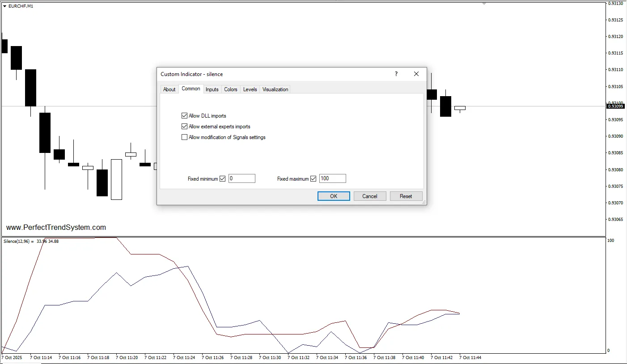627x364 pixels.
Task: Open the Visualization tab
Action: [275, 89]
